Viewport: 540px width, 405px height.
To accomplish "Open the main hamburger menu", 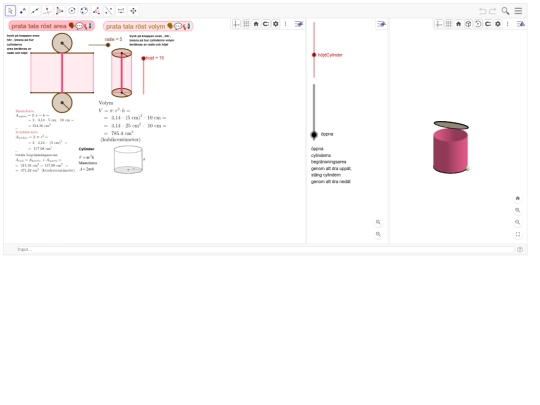I will coord(518,11).
